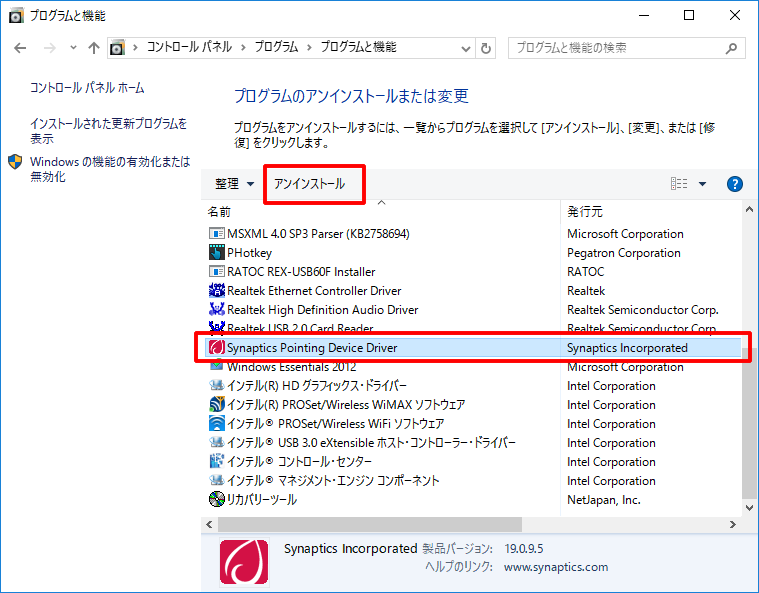
Task: Select コントロール パネル in the breadcrumb
Action: (x=189, y=47)
